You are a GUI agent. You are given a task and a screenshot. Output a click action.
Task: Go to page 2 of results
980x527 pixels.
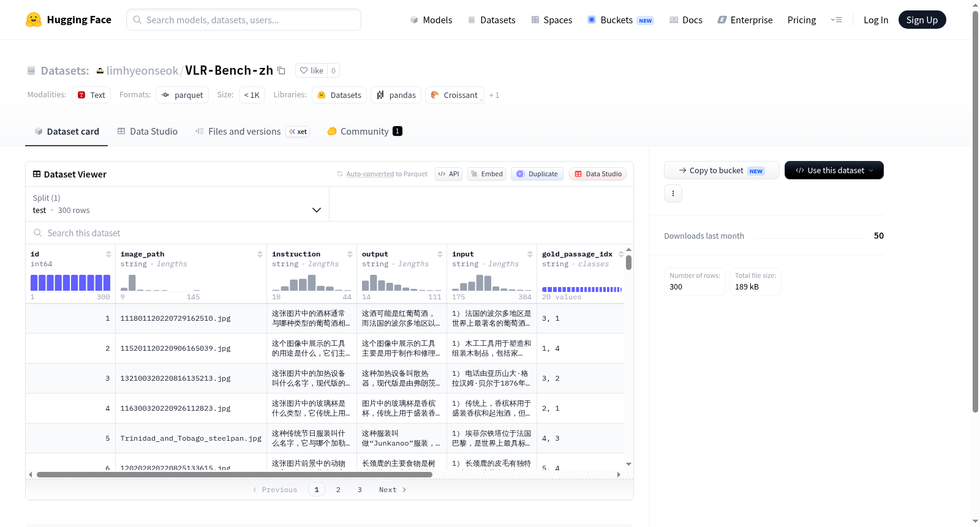pyautogui.click(x=338, y=490)
